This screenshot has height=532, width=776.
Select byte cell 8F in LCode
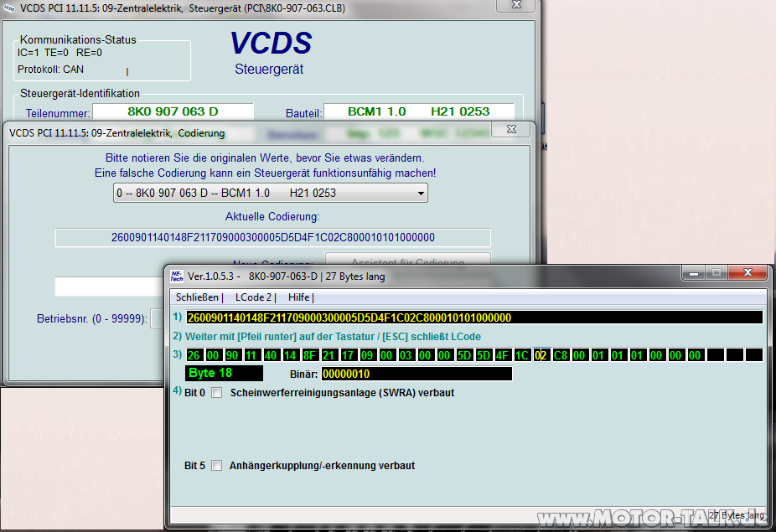pos(309,355)
